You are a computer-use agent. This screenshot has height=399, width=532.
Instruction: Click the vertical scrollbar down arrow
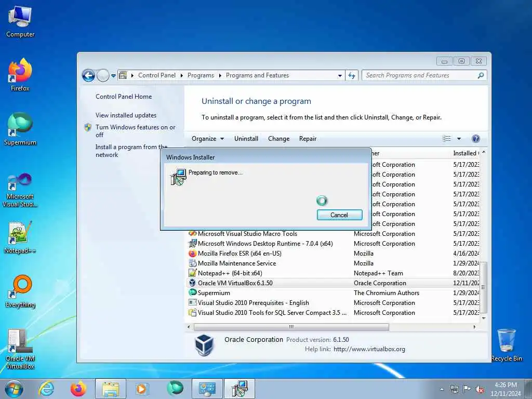click(x=484, y=318)
